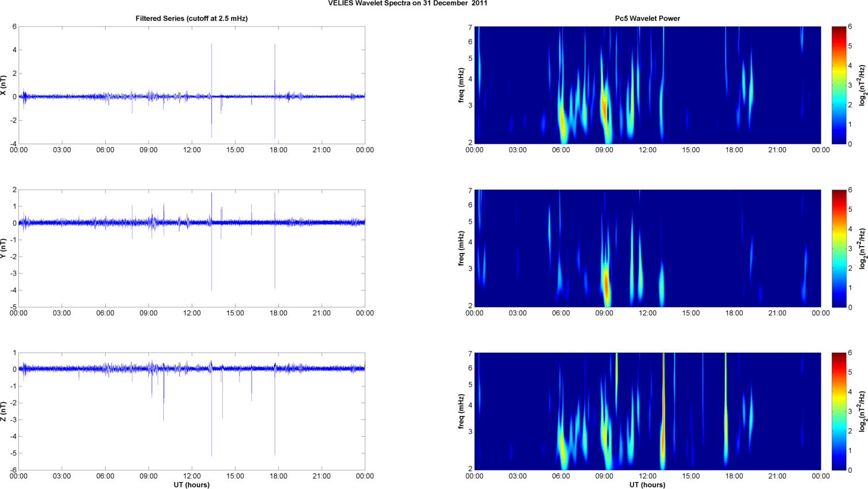Click the 'Z (nT)' axis label
The width and height of the screenshot is (868, 489).
4,411
